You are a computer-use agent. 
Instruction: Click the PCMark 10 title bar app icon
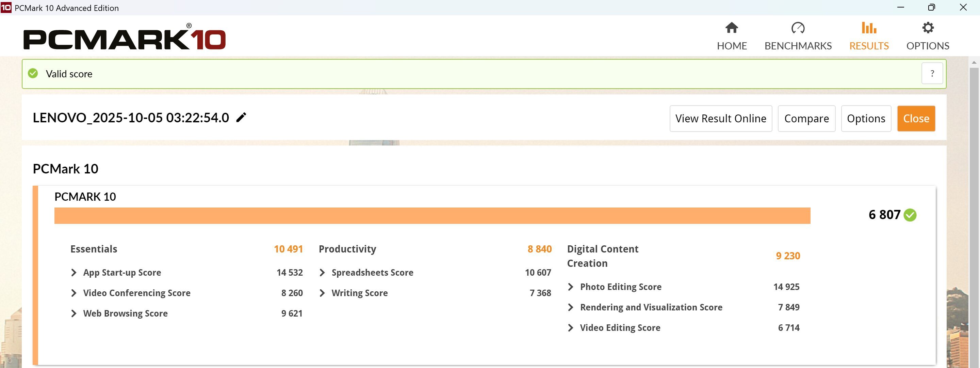(6, 7)
